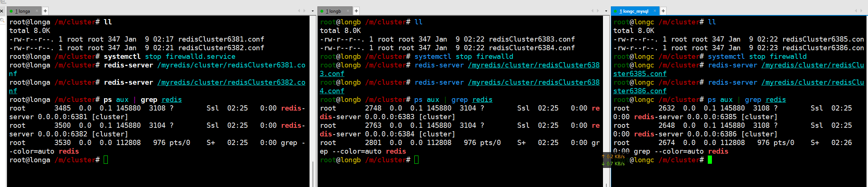
Task: Click the underlined 'redis' grep argument in longa
Action: [x=172, y=100]
